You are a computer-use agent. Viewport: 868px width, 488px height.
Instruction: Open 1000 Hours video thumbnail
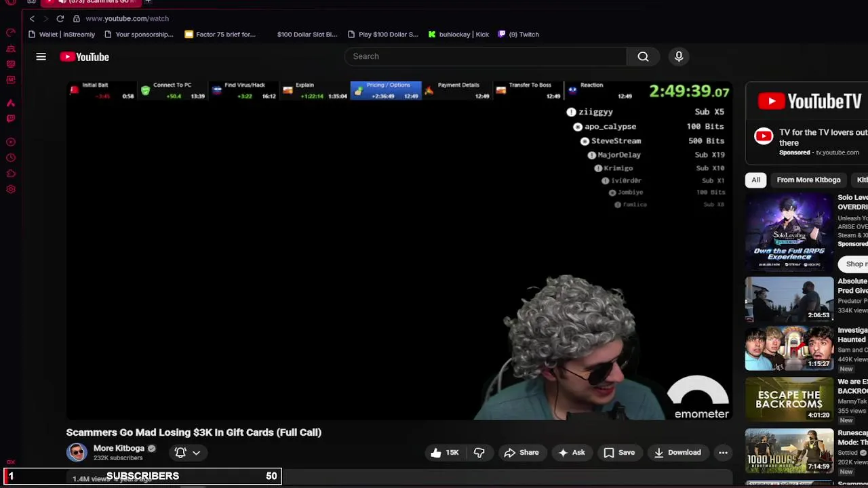pos(789,449)
